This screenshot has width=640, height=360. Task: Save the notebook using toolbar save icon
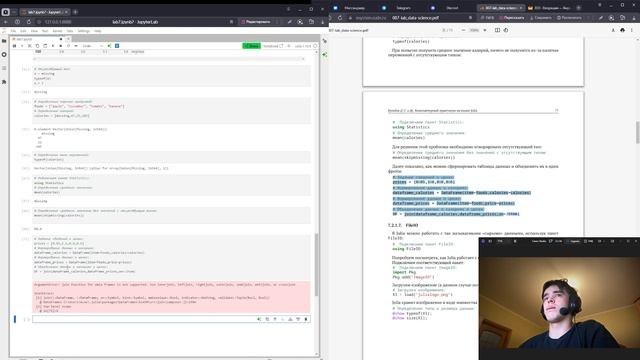(x=14, y=46)
